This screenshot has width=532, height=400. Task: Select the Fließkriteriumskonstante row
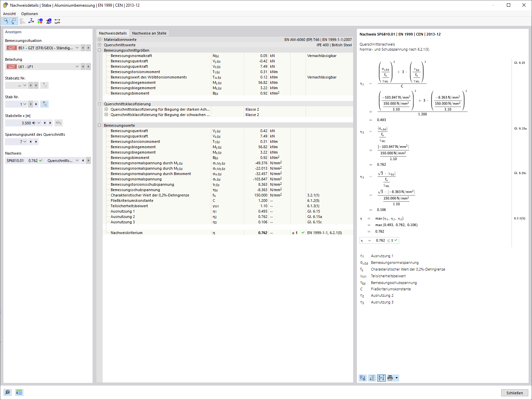click(228, 201)
